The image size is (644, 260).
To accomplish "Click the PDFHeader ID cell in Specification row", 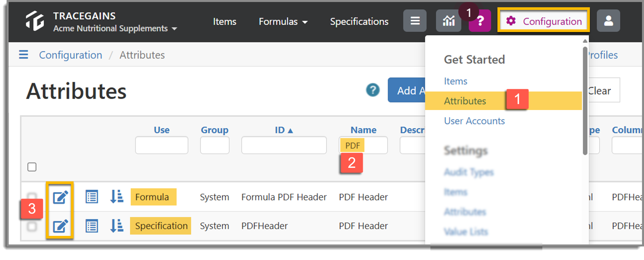I will pos(264,226).
